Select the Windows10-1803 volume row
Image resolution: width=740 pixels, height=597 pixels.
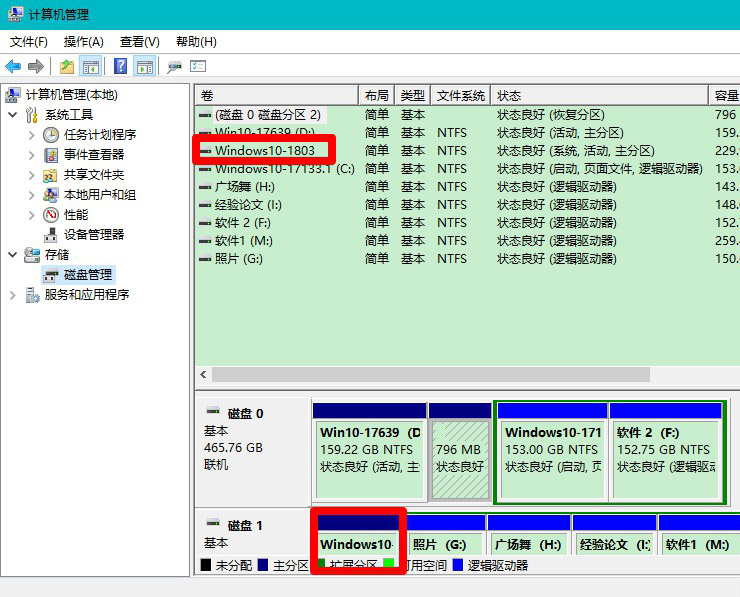click(x=264, y=150)
